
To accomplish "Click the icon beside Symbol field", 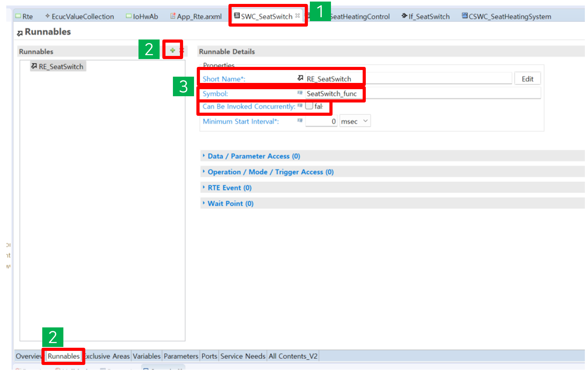I will coord(300,93).
